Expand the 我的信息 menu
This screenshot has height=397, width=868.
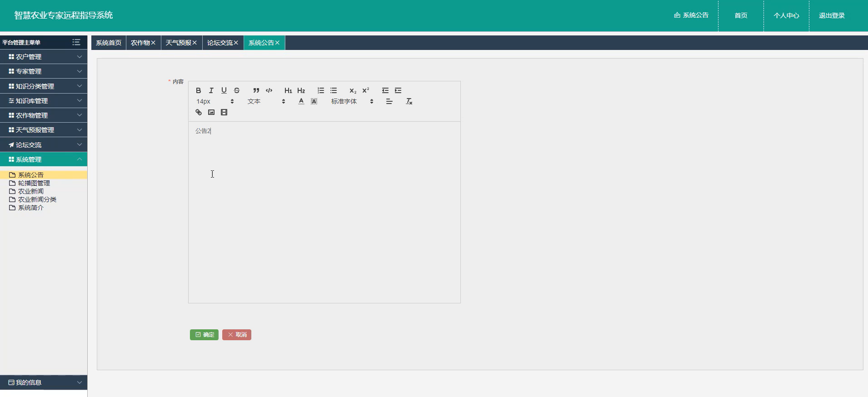tap(44, 382)
